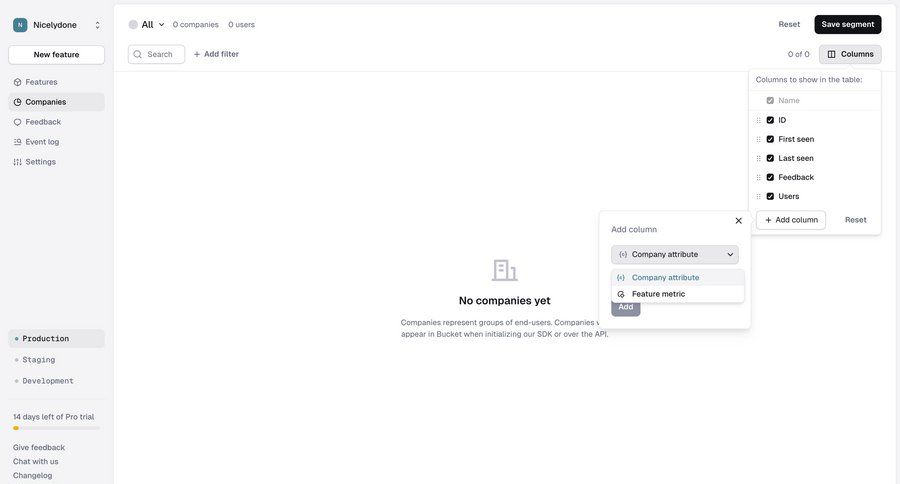Click the Features icon in sidebar
This screenshot has width=900, height=484.
point(17,82)
